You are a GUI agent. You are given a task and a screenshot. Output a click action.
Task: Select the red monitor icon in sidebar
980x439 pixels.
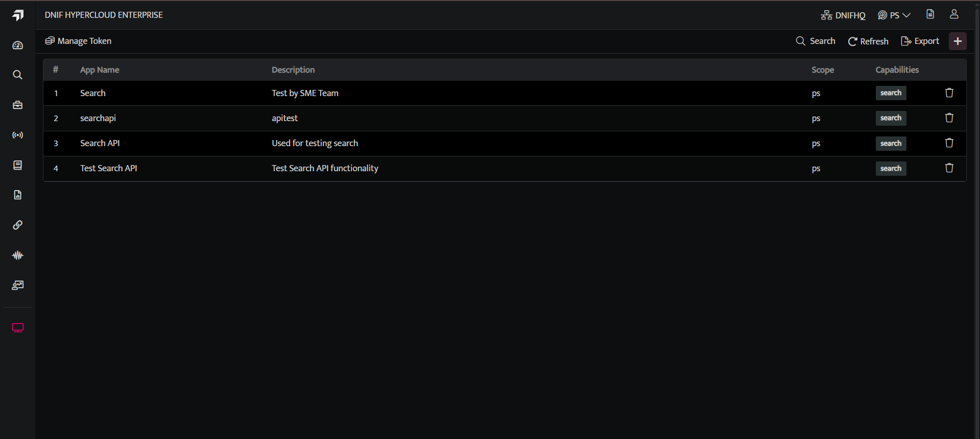point(17,328)
